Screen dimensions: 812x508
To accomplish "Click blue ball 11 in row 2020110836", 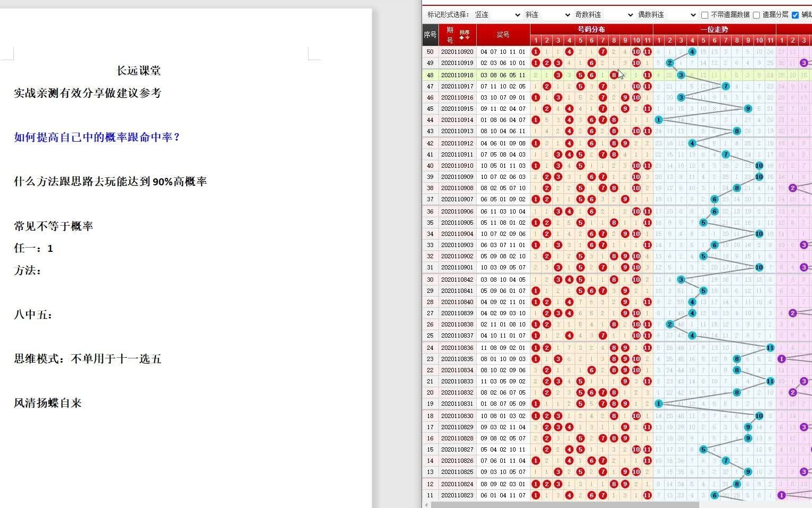I will coord(770,348).
